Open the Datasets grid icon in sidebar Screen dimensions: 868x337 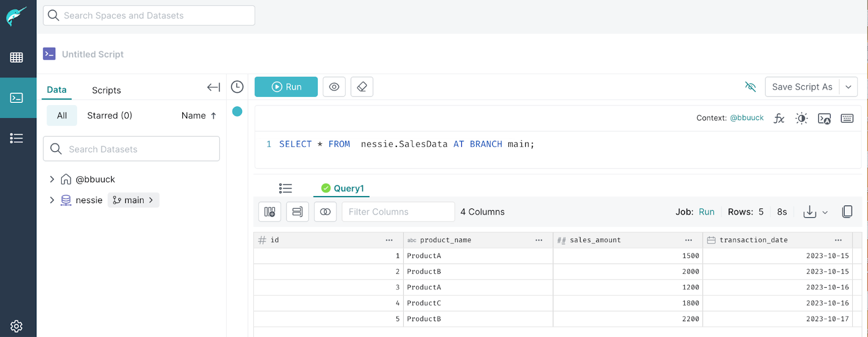pyautogui.click(x=16, y=57)
